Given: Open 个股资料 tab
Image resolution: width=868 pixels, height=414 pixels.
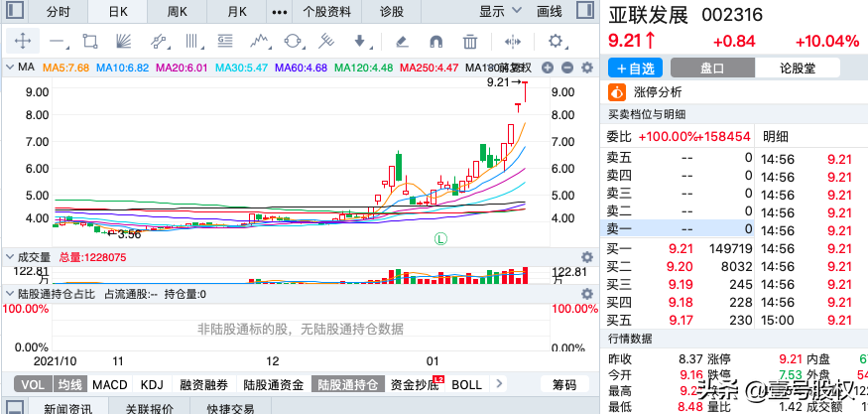Looking at the screenshot, I should [x=328, y=11].
